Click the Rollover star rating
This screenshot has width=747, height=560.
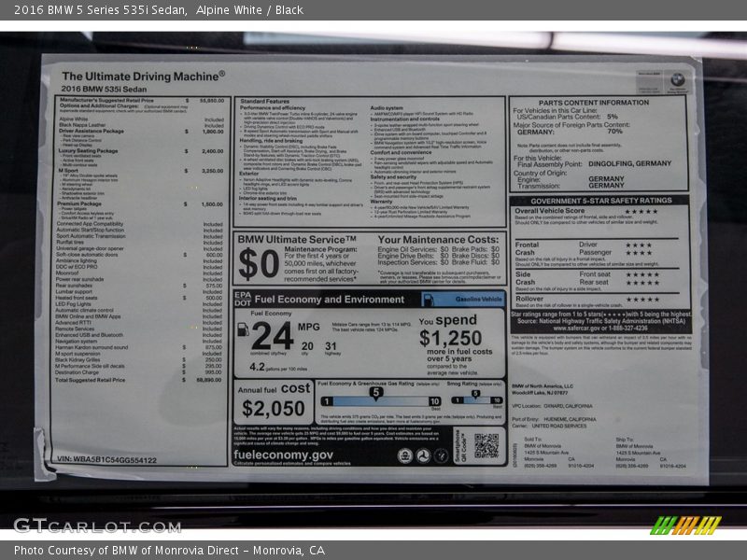tap(641, 299)
